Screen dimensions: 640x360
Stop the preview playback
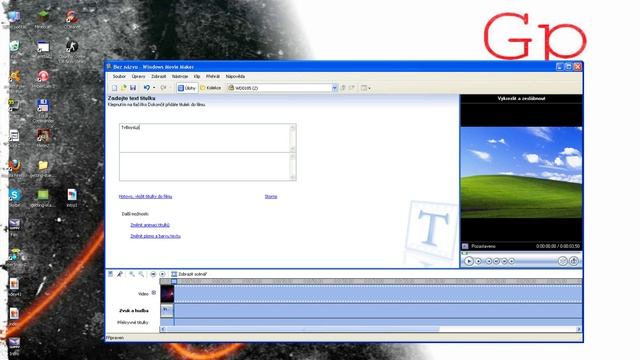coord(478,261)
